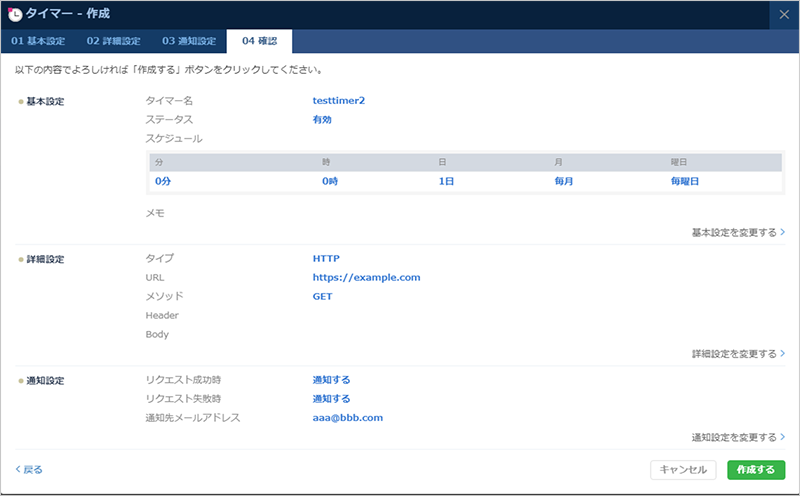This screenshot has height=496, width=800.
Task: Click the 基本設定を変更する link
Action: [x=737, y=232]
